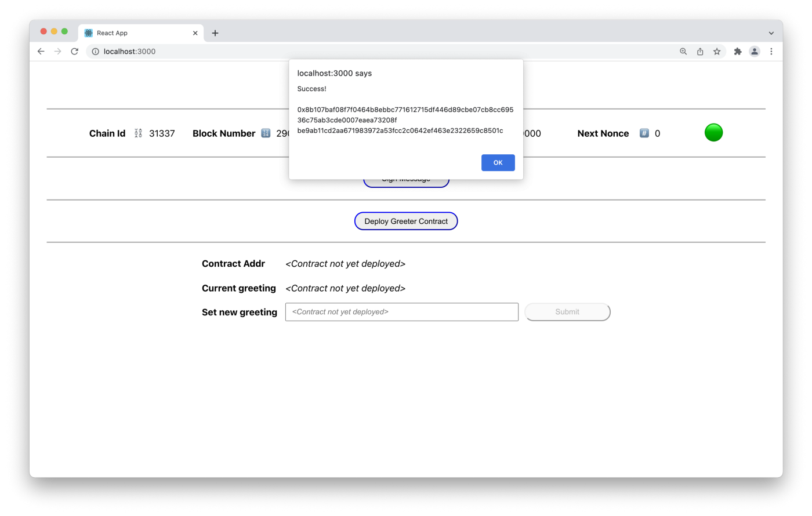
Task: Expand the tab search chevron
Action: (771, 33)
